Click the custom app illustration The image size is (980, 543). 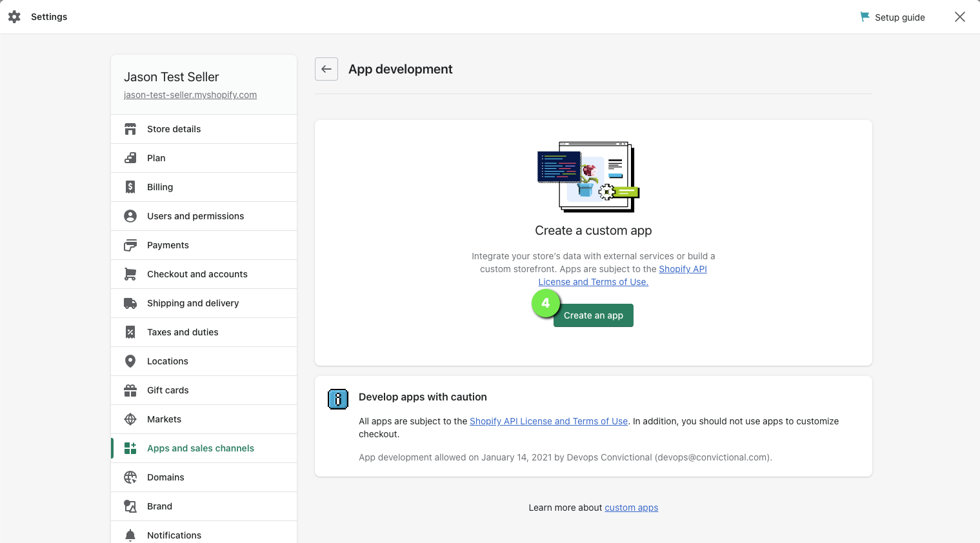(588, 177)
